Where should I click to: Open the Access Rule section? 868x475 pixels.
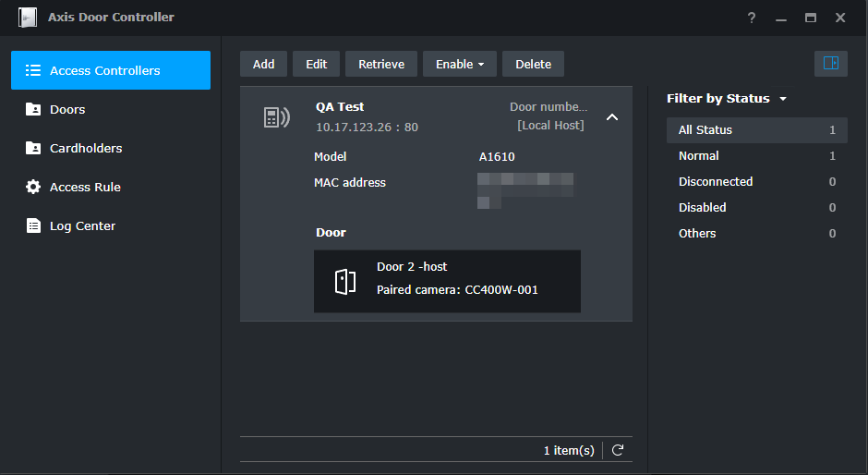tap(111, 187)
